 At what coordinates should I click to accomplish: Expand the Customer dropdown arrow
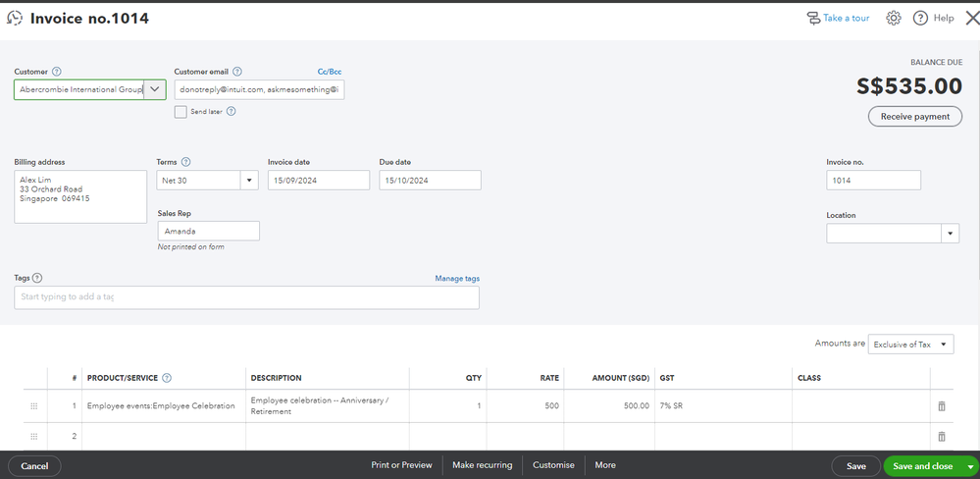coord(154,89)
